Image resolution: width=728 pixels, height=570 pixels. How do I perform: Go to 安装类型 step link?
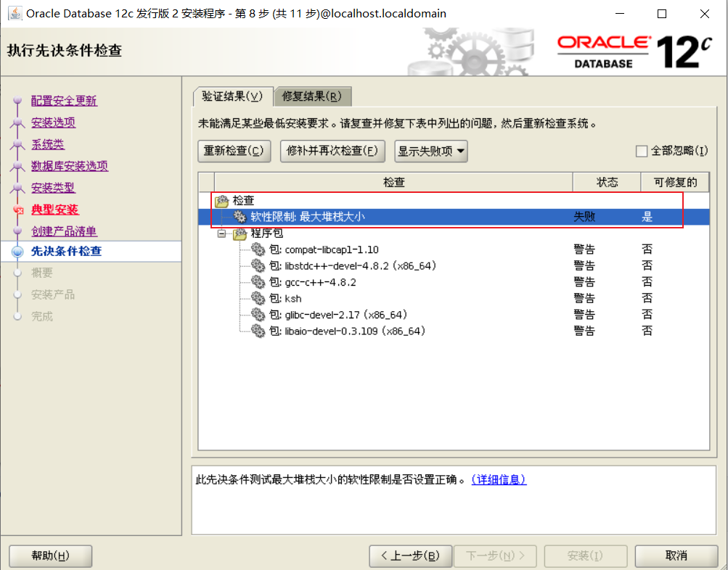pos(54,188)
